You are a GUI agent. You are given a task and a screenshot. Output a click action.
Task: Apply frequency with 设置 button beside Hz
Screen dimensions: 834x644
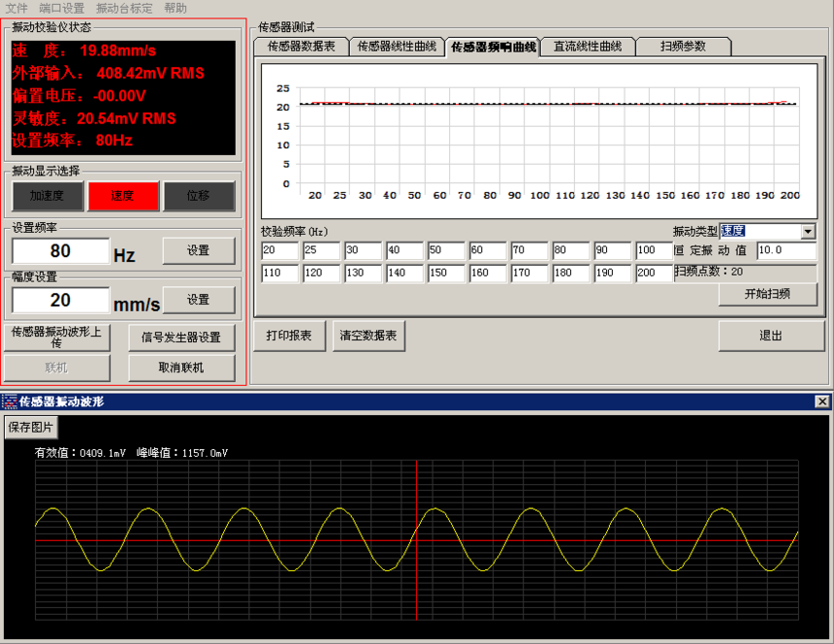(199, 250)
